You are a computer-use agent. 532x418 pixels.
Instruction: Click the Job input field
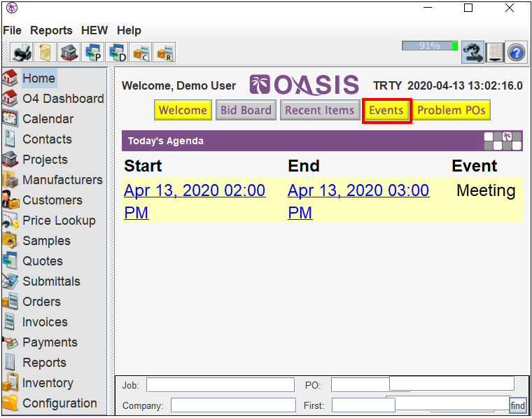(x=220, y=385)
